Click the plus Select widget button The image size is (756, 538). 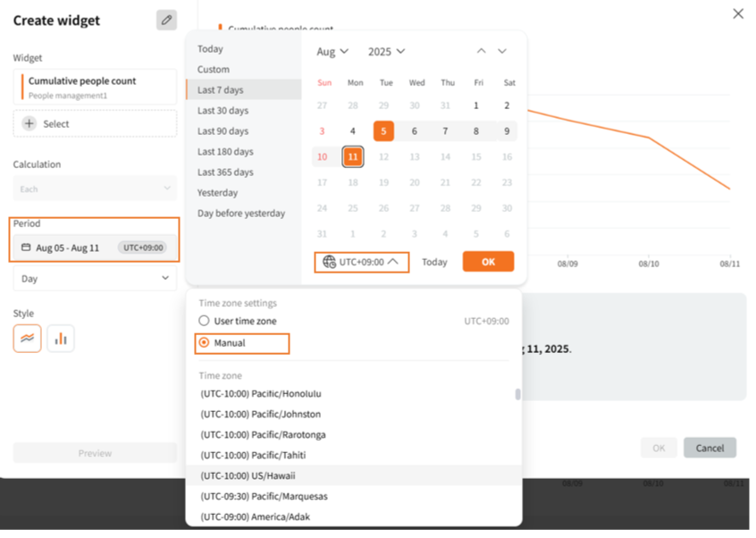pos(94,124)
